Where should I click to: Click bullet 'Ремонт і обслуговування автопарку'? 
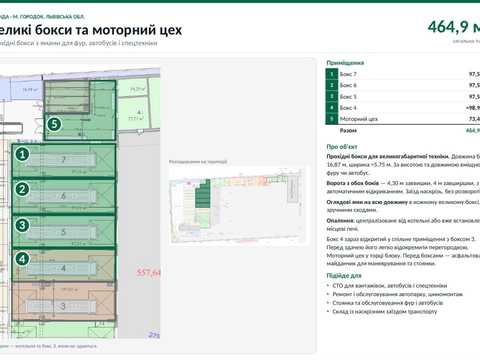click(x=397, y=294)
